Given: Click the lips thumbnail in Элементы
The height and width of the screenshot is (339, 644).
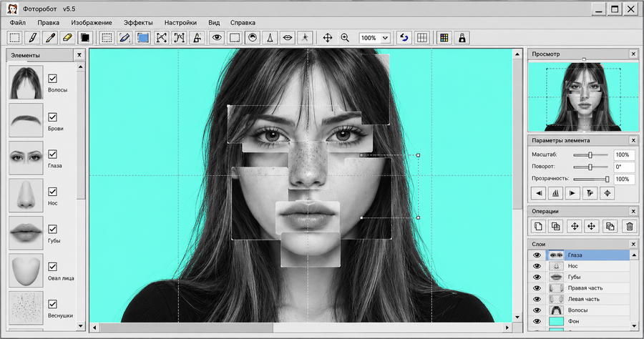Looking at the screenshot, I should 26,233.
